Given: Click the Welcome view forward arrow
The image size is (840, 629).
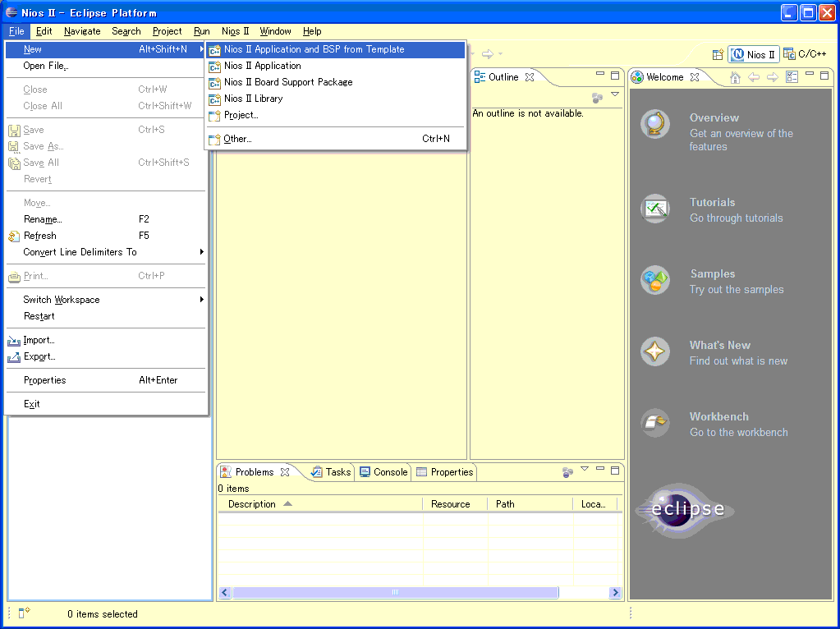Looking at the screenshot, I should point(772,78).
